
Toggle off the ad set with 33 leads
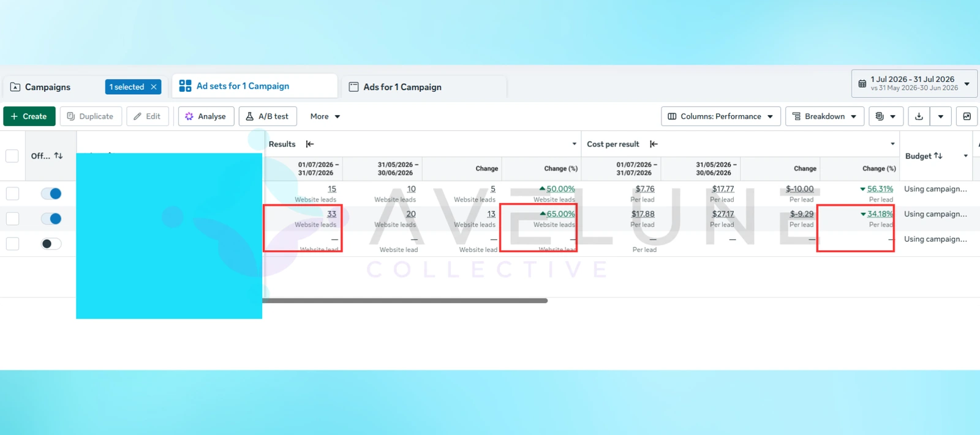coord(51,219)
